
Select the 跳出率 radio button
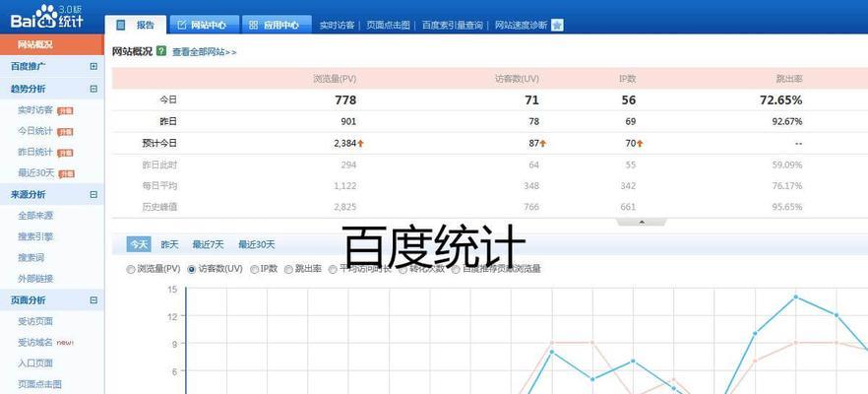(288, 269)
